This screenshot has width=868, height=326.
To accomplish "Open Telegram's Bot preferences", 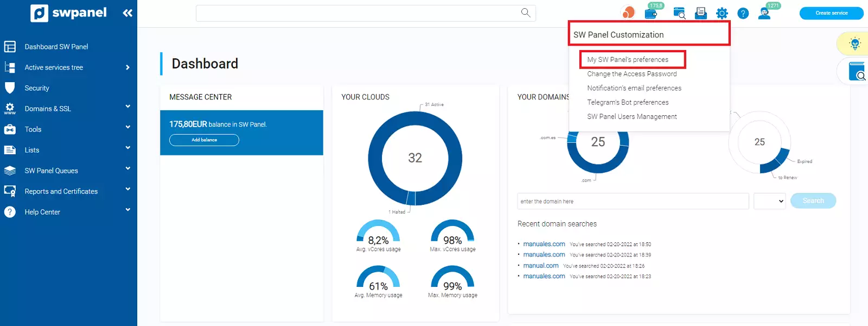I will pos(628,102).
